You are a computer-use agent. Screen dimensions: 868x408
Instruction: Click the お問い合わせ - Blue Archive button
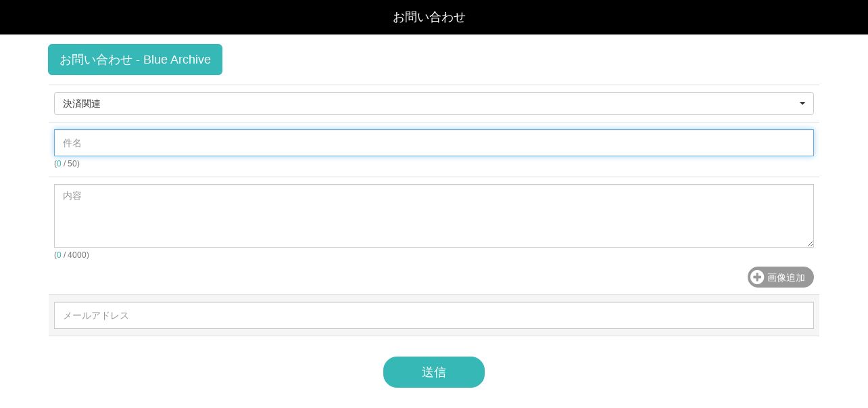pos(135,60)
